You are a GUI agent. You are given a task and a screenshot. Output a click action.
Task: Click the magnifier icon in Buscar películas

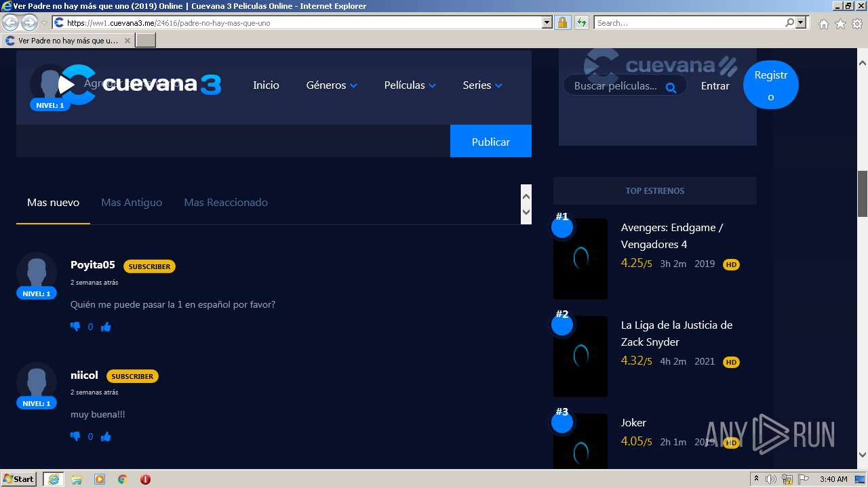coord(671,87)
